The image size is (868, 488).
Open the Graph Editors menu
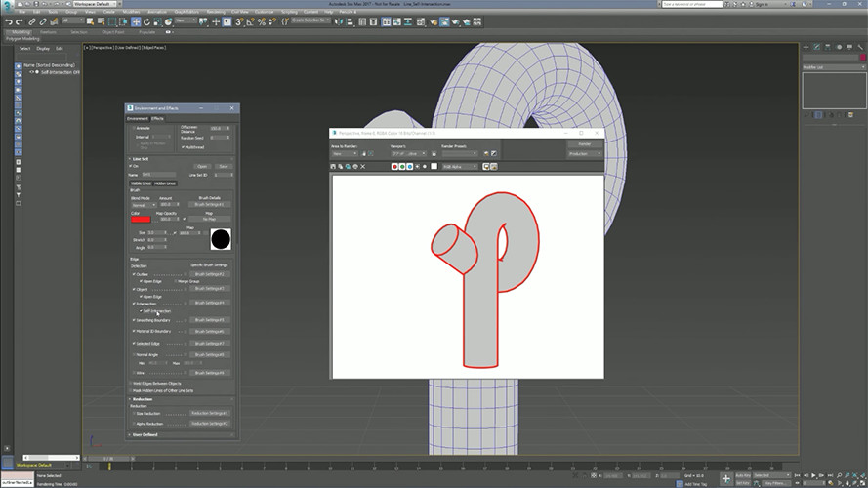pos(186,12)
